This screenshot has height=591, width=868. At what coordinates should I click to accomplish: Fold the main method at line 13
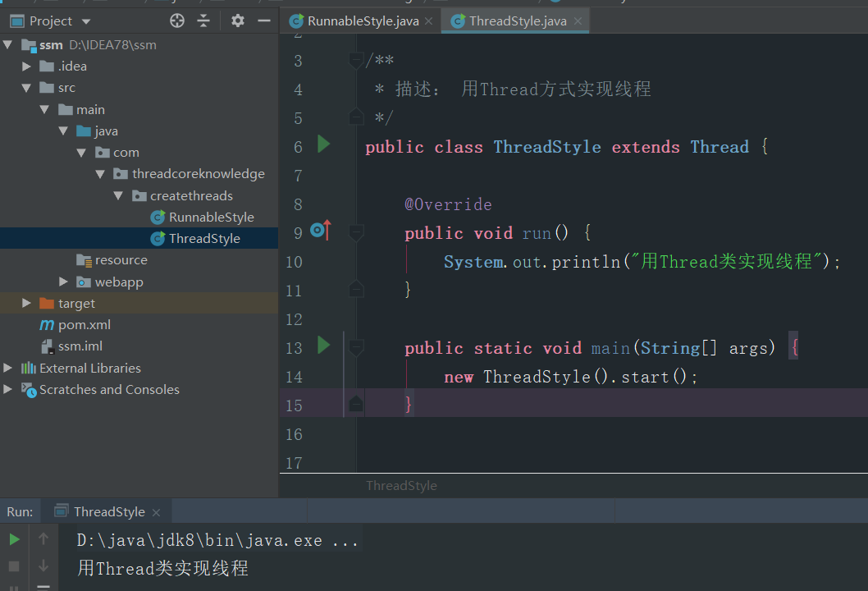click(x=356, y=348)
